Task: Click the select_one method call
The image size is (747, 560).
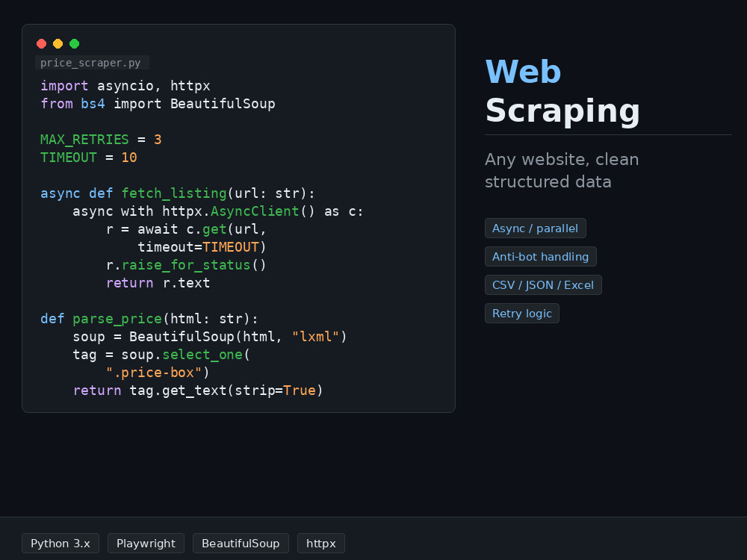Action: (x=202, y=355)
